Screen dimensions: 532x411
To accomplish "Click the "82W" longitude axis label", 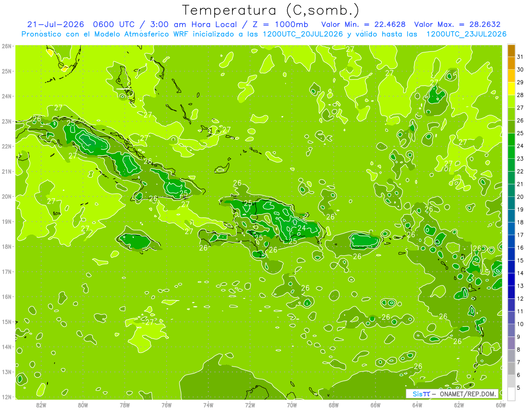I will 41,405.
